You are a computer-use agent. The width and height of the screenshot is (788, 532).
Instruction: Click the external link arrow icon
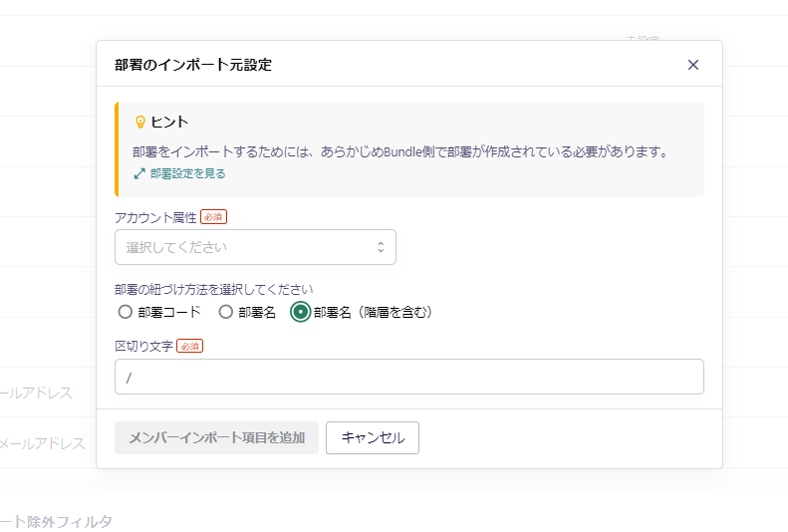tap(139, 173)
